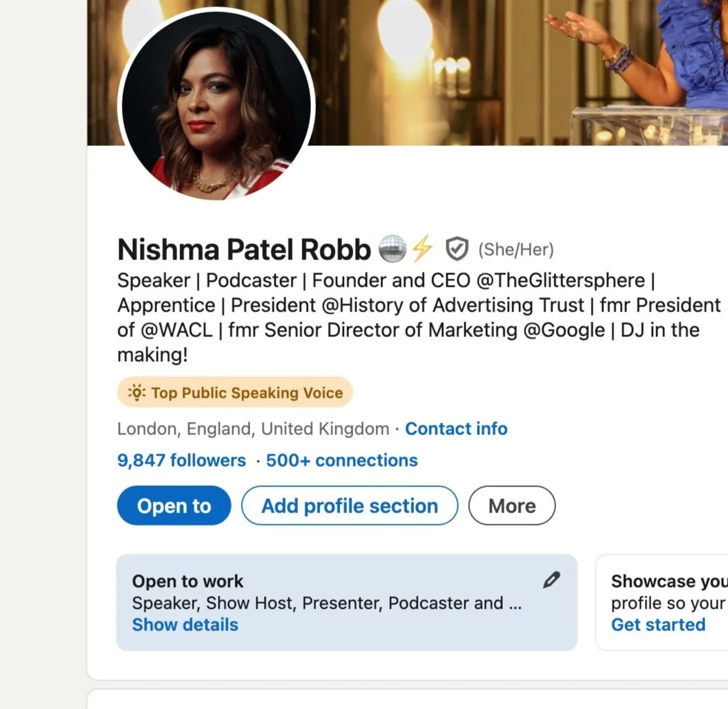Click the lightbulb icon on Top Voice badge
Screen dimensions: 728x709
point(137,393)
